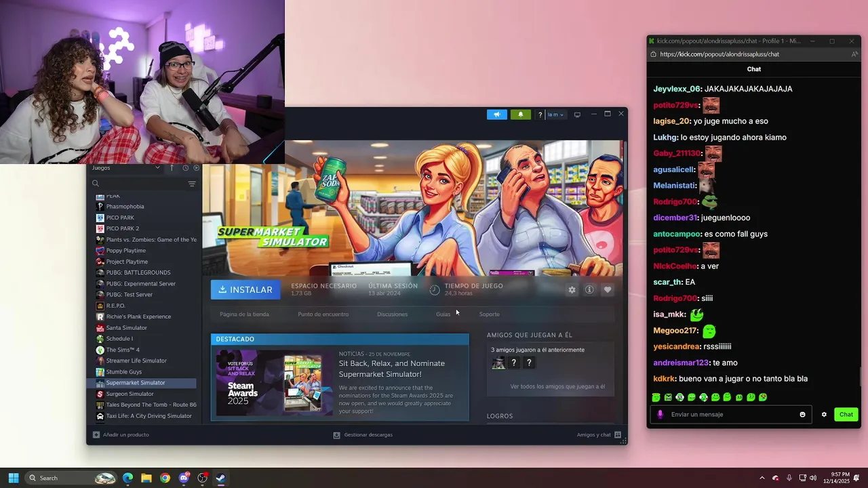Click the Santa Simulator game icon

click(x=100, y=327)
